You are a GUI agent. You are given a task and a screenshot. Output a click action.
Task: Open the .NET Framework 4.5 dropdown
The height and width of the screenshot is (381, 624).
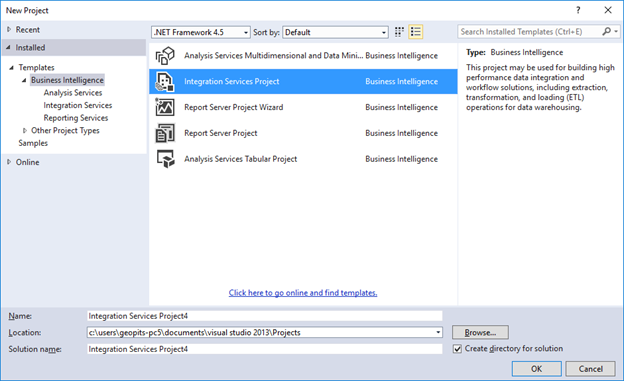click(x=201, y=32)
